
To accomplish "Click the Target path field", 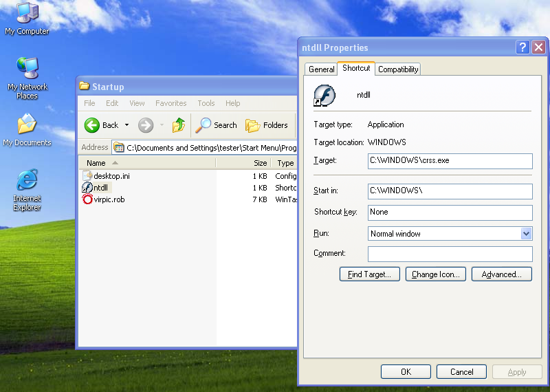I will coord(450,161).
